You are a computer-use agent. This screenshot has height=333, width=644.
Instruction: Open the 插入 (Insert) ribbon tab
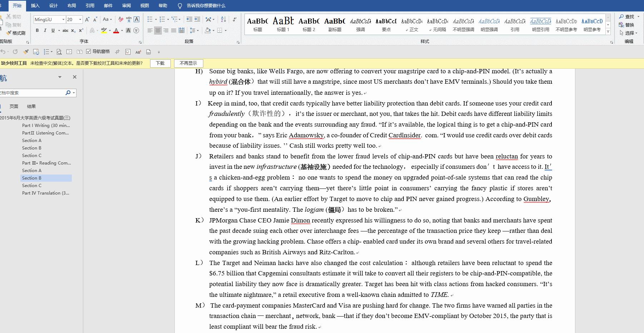coord(35,6)
